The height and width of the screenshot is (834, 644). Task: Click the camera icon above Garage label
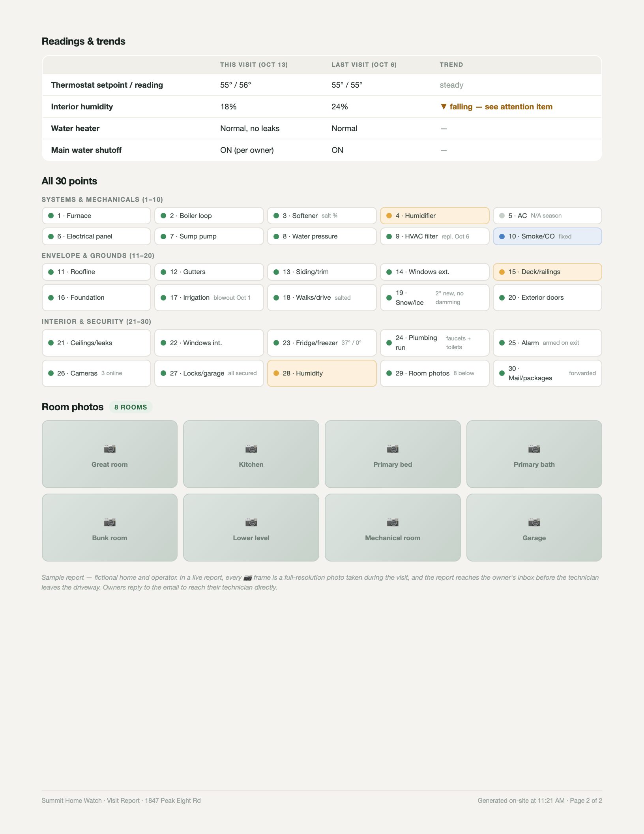pos(534,522)
